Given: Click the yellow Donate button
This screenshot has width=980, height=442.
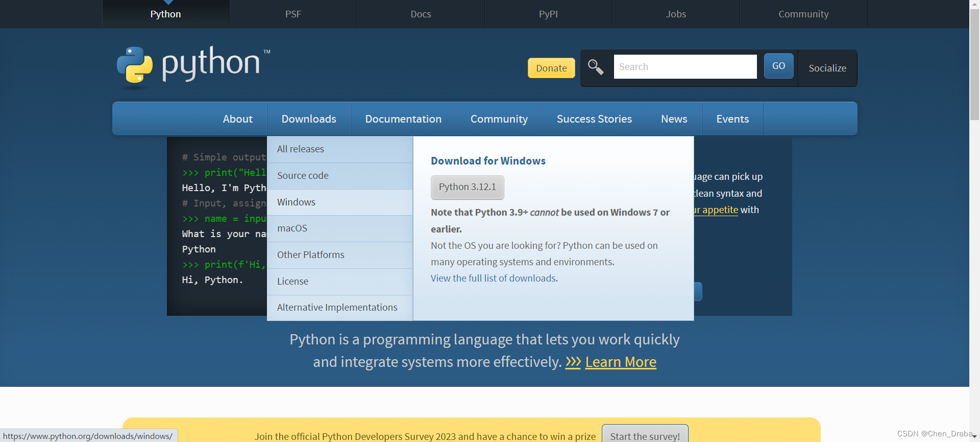Looking at the screenshot, I should coord(551,68).
